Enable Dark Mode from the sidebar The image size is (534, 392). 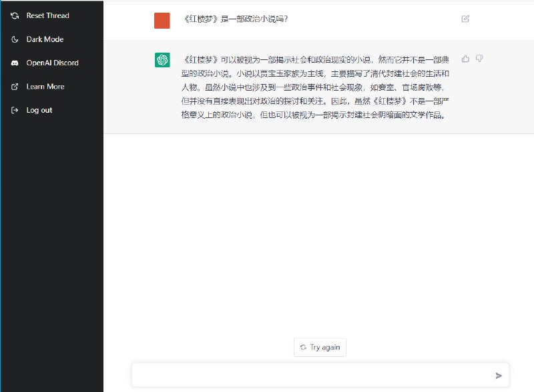pyautogui.click(x=44, y=39)
